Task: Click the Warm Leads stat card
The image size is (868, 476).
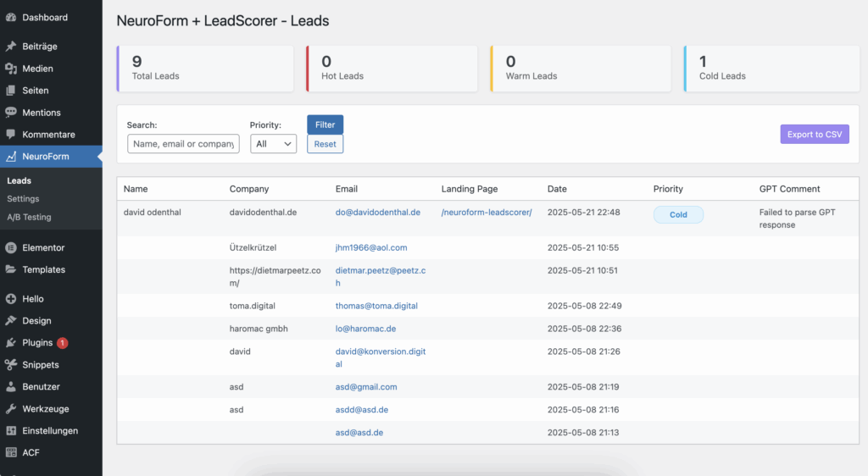Action: [x=581, y=69]
